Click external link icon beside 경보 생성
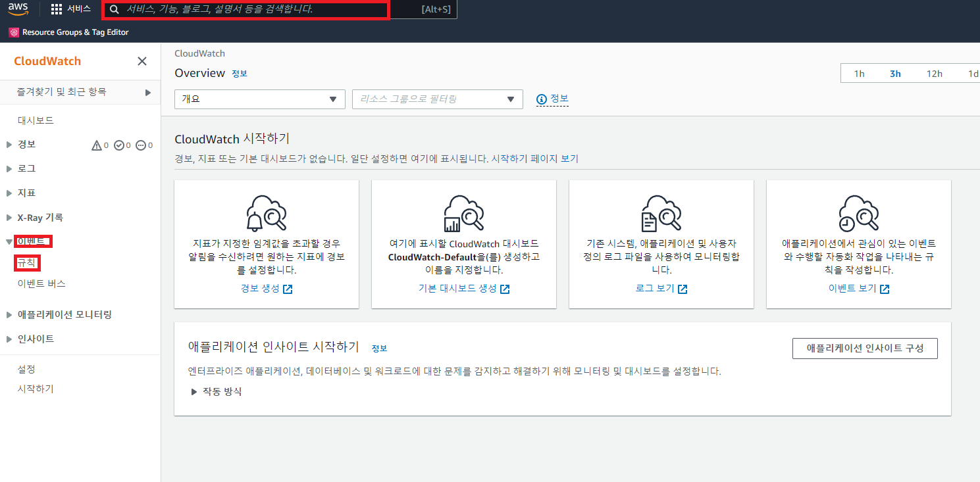The width and height of the screenshot is (980, 482). click(288, 289)
